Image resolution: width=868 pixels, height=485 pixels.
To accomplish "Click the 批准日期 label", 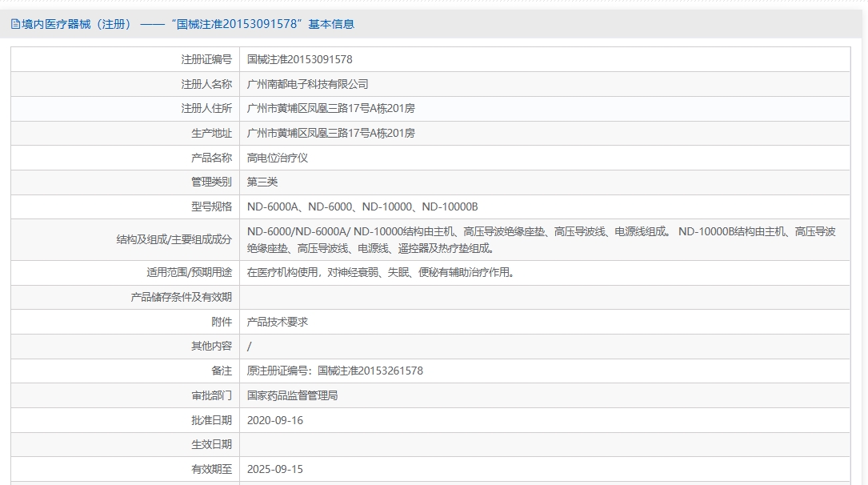I will [211, 420].
